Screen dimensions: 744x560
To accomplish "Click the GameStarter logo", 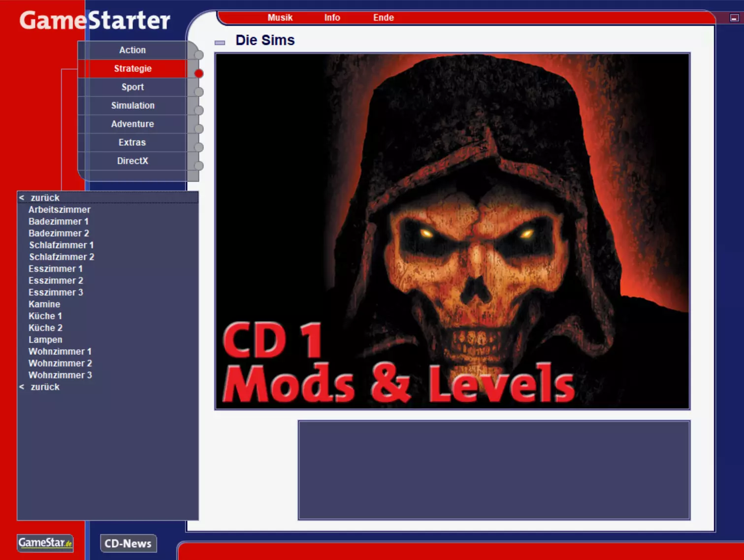I will click(95, 21).
